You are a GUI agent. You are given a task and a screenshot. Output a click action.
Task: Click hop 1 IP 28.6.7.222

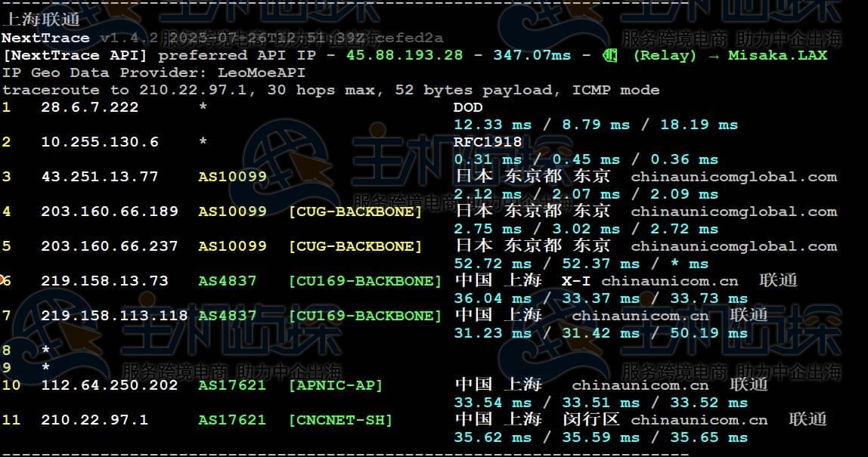click(x=90, y=107)
